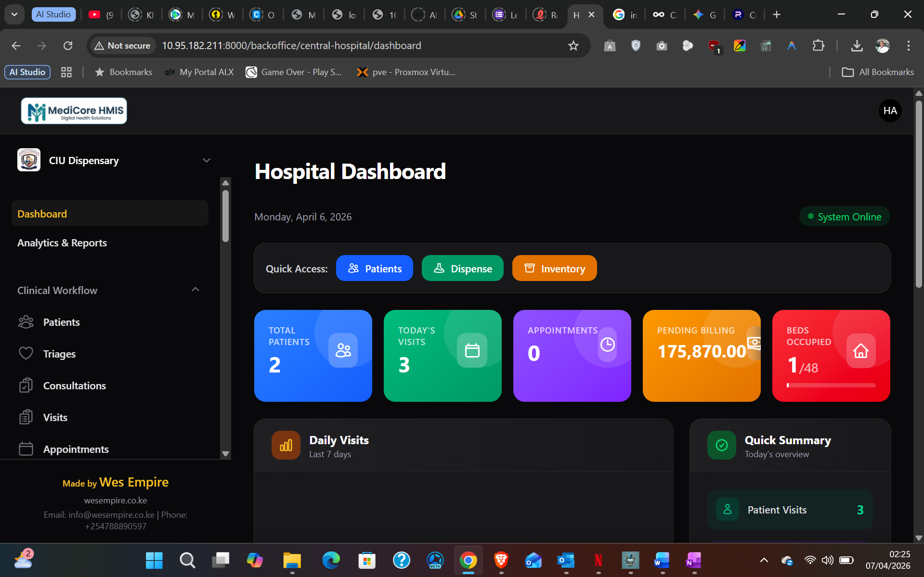This screenshot has width=924, height=577.
Task: Click the Dispense quick access button
Action: [x=462, y=269]
